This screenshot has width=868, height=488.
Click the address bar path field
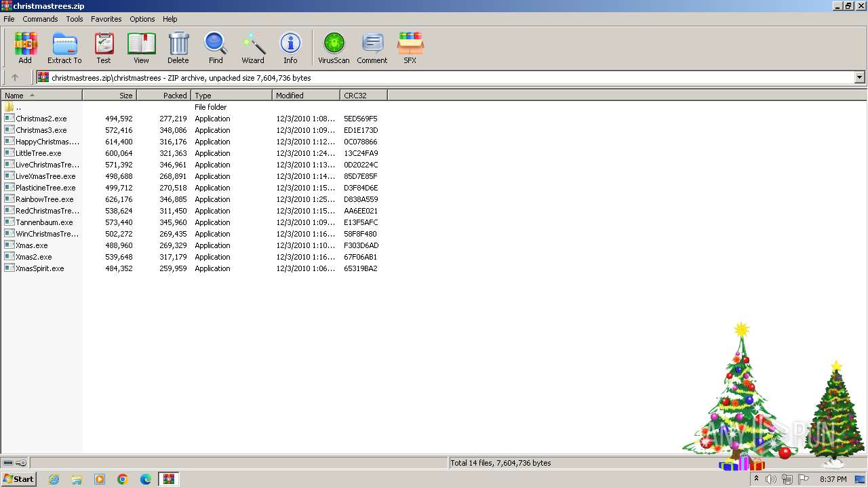tap(446, 77)
